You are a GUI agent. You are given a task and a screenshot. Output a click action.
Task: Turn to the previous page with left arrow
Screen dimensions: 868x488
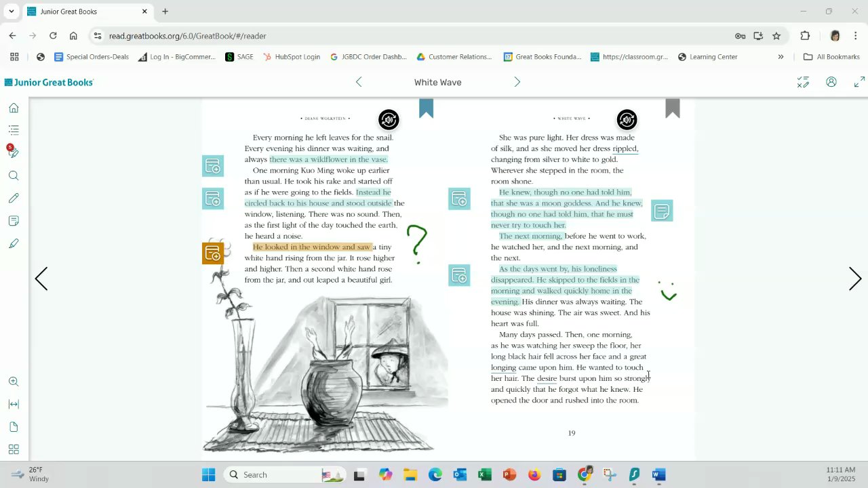coord(41,279)
